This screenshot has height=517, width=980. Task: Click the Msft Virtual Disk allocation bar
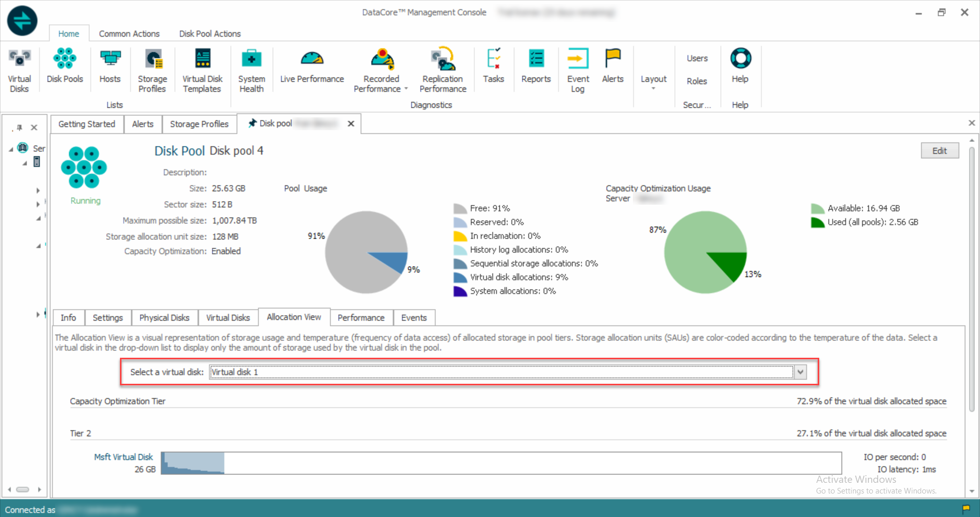pyautogui.click(x=501, y=463)
